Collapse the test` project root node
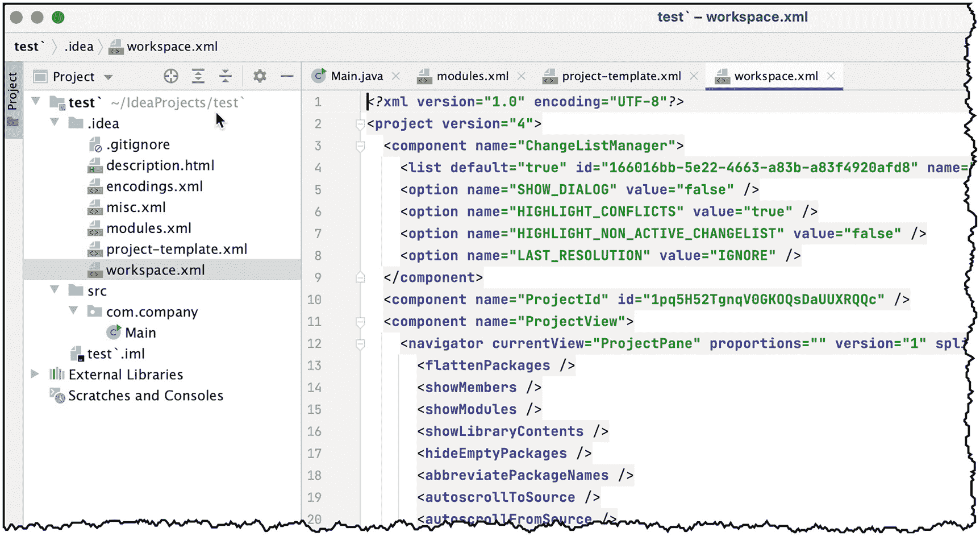 36,102
